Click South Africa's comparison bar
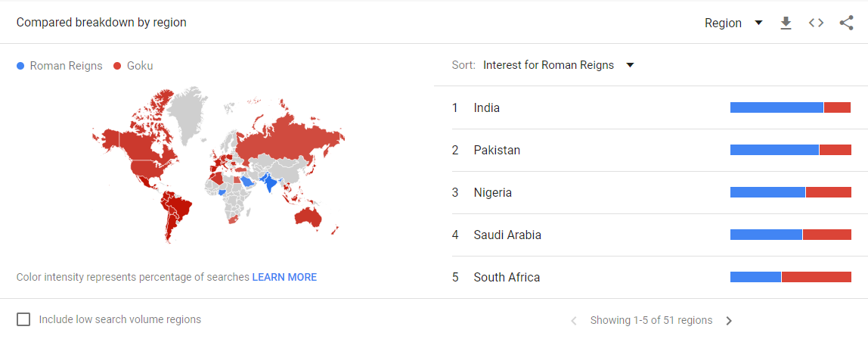 point(790,277)
